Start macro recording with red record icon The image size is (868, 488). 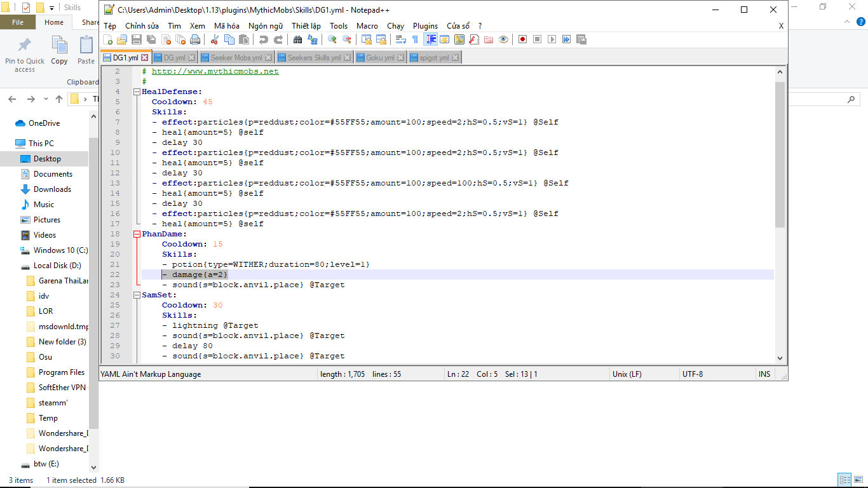(x=522, y=39)
